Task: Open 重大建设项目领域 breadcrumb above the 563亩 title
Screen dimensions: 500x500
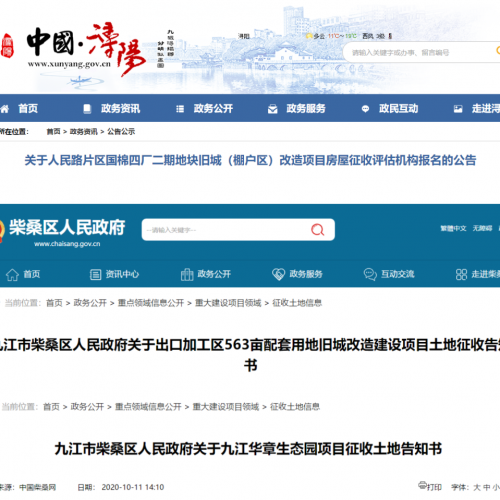Action: click(228, 303)
